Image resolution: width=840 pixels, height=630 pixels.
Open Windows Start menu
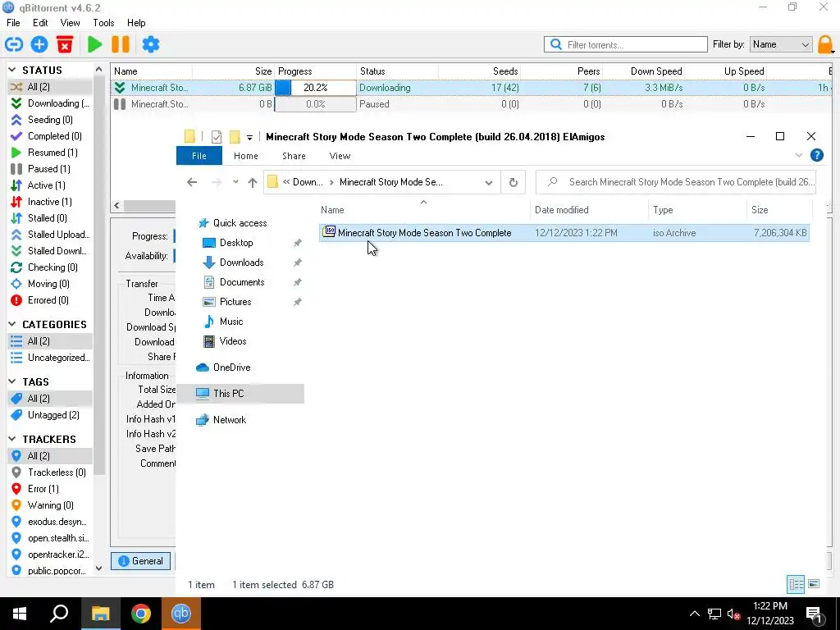point(20,614)
